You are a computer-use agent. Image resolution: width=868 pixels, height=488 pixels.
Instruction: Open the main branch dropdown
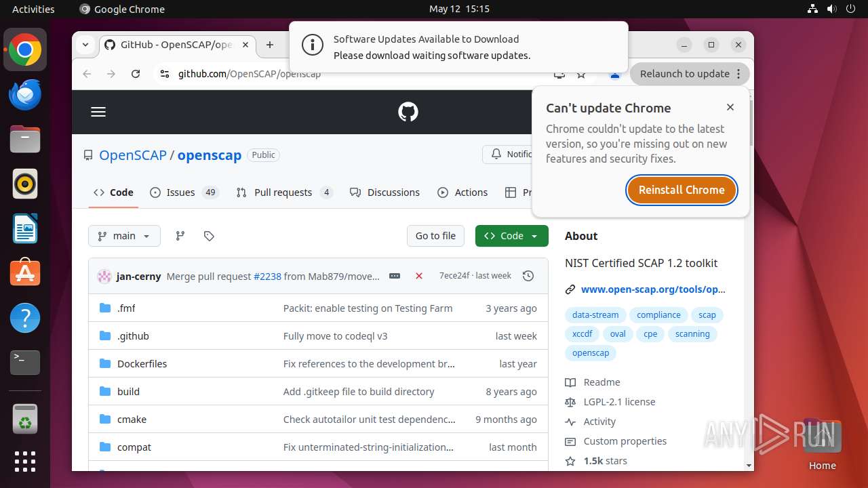(x=124, y=236)
